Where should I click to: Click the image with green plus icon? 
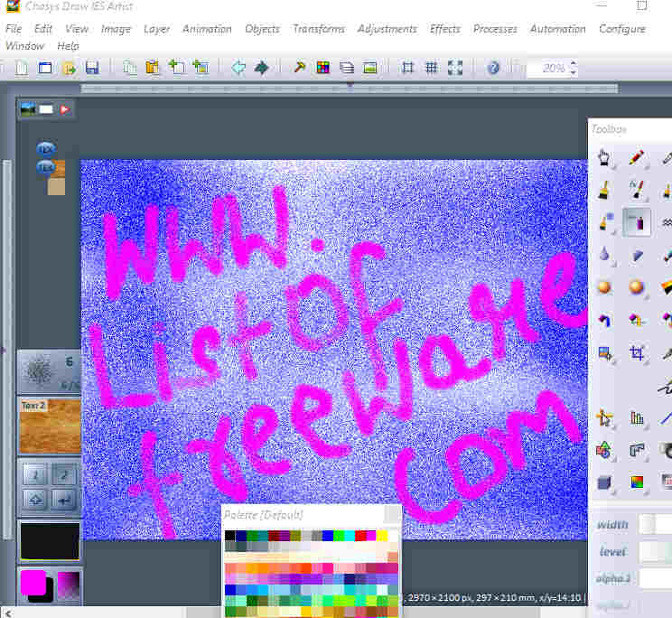[x=201, y=68]
